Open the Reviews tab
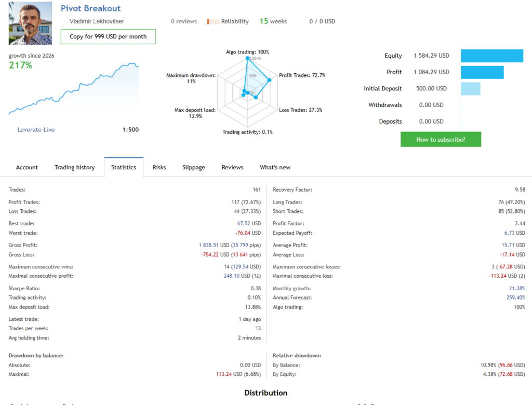This screenshot has width=532, height=405. [232, 167]
